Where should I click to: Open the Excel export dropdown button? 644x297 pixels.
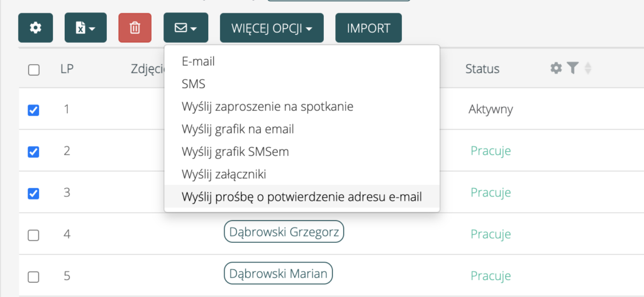tap(85, 28)
